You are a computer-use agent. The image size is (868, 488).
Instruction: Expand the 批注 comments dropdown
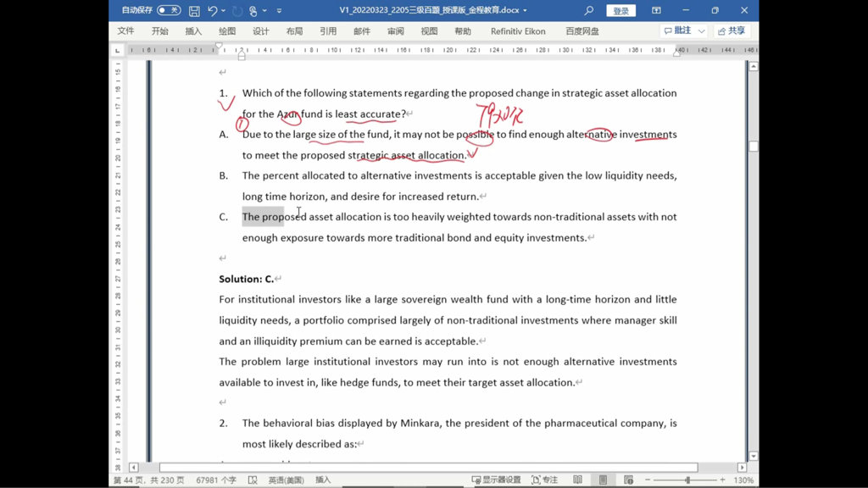click(701, 31)
